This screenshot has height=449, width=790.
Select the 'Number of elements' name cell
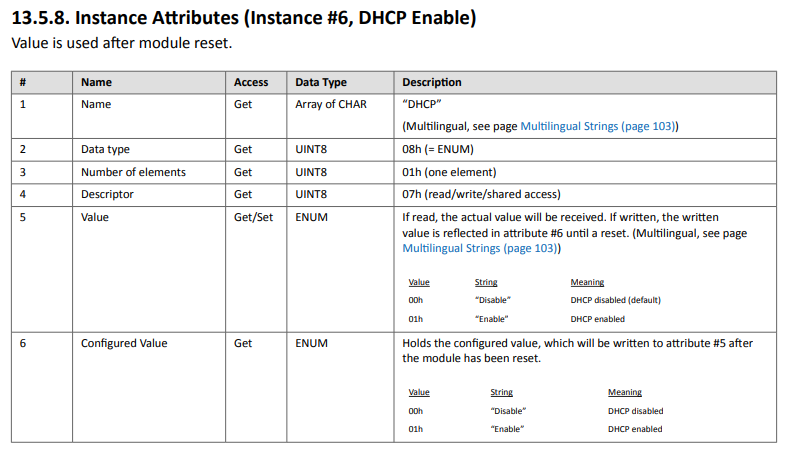(133, 172)
